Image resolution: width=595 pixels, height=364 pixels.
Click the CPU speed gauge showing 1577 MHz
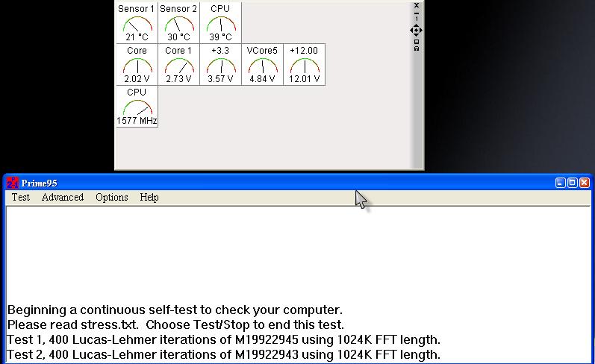pos(137,106)
